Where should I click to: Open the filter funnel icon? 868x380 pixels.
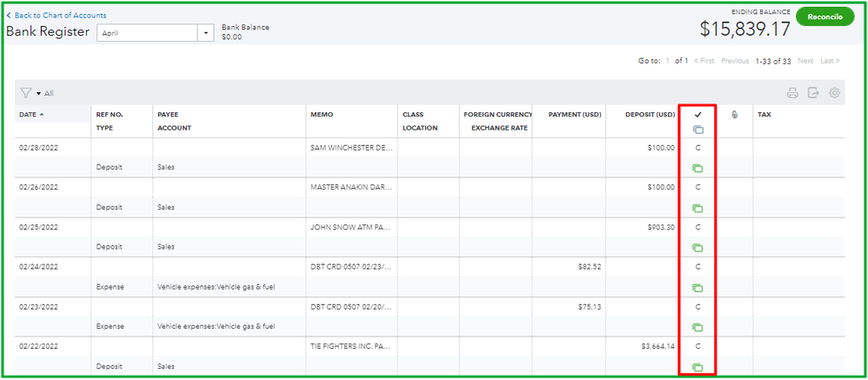pos(26,93)
